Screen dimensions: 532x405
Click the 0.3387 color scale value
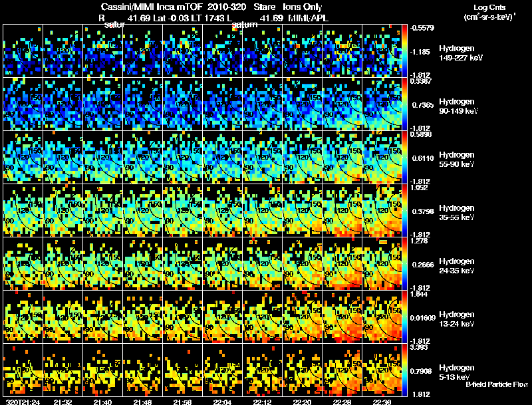tap(421, 81)
